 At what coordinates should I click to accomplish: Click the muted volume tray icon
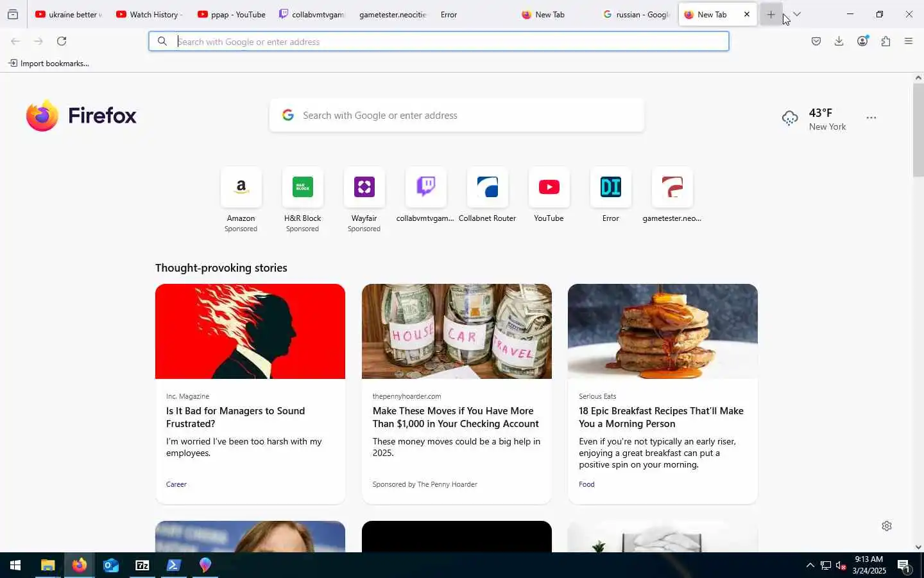(841, 566)
